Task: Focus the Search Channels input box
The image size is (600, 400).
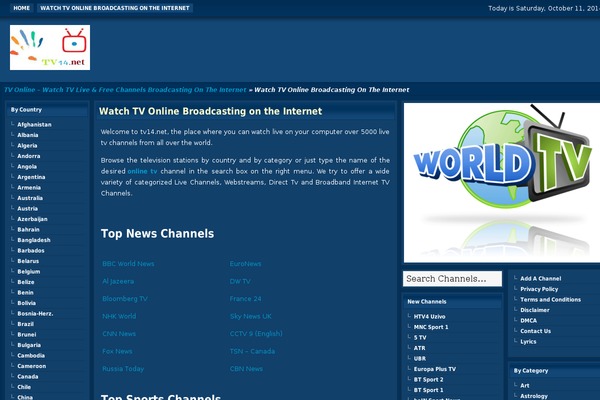Action: click(x=452, y=279)
